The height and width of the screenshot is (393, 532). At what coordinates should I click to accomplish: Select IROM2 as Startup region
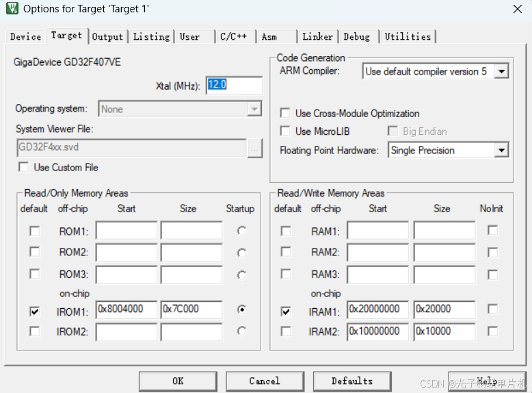tap(241, 331)
